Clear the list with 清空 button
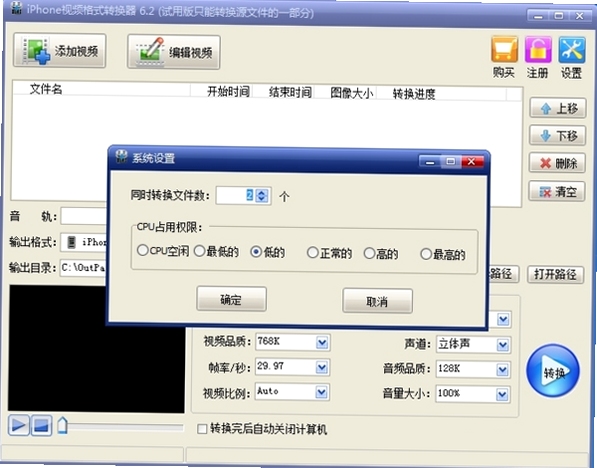The image size is (597, 468). 557,191
